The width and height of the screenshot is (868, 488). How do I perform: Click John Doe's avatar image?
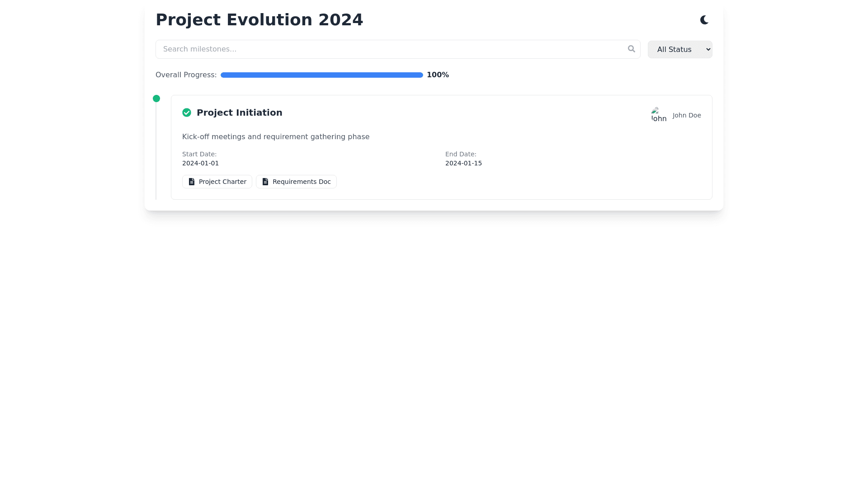659,115
